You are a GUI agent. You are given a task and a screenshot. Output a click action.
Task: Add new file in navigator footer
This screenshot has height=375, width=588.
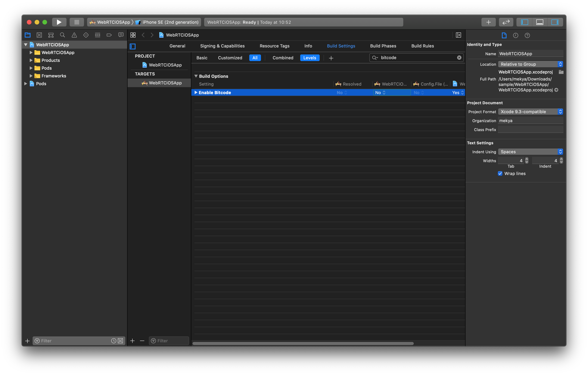(x=27, y=341)
